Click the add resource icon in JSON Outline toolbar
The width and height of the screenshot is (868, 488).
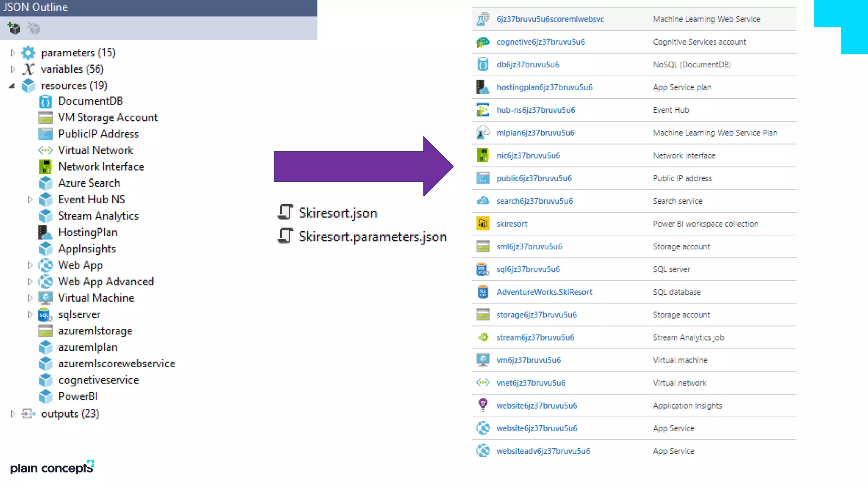point(14,28)
